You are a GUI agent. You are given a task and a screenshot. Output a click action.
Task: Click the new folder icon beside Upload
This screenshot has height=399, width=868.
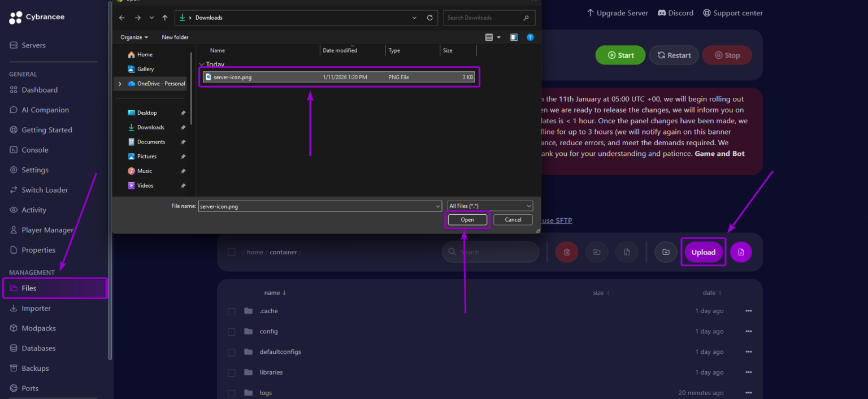pyautogui.click(x=666, y=252)
